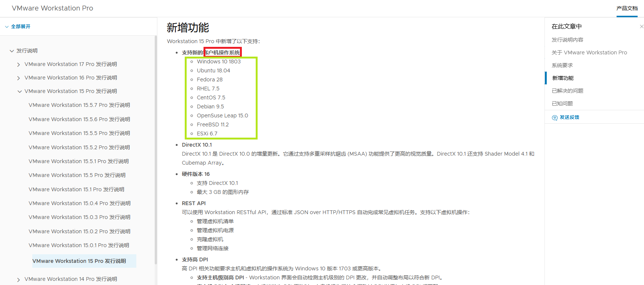The image size is (644, 285).
Task: Click the 新增功能 page heading
Action: coord(188,28)
